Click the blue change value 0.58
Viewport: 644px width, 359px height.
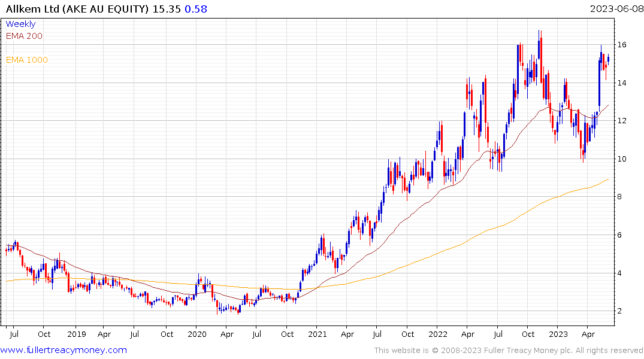tap(196, 9)
